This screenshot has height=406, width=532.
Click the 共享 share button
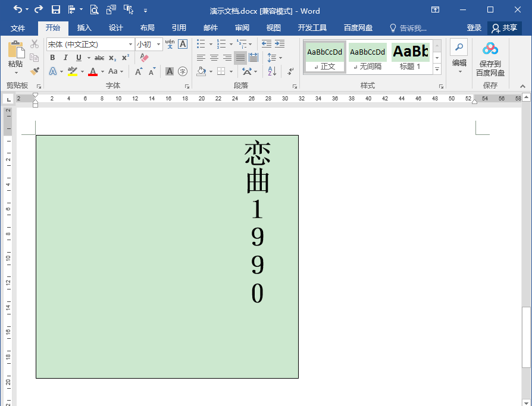click(x=505, y=28)
